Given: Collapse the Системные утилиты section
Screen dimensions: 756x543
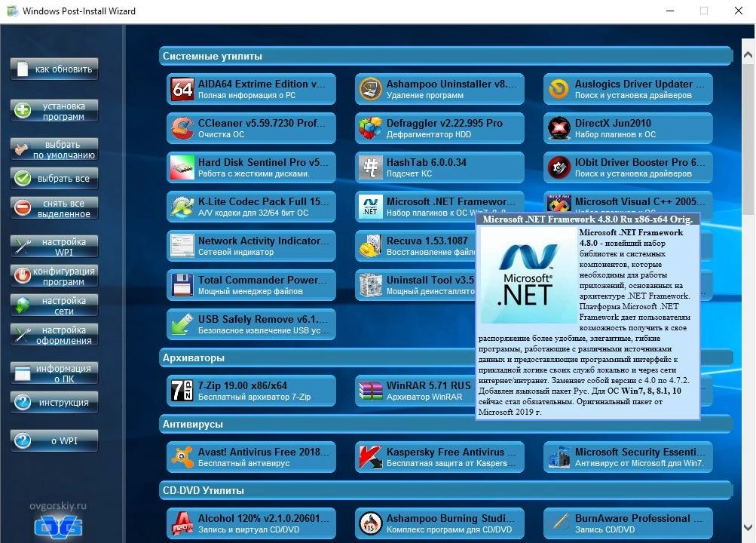Looking at the screenshot, I should 445,55.
